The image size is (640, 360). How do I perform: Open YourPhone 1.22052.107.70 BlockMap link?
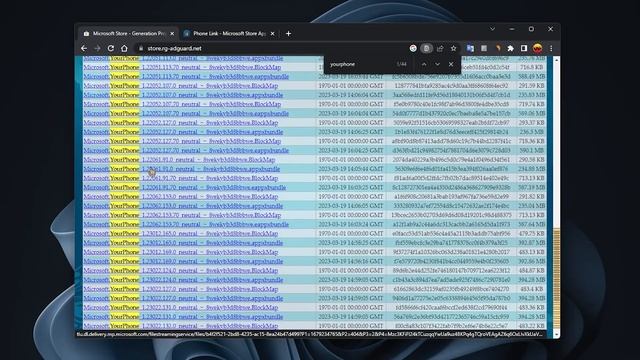pyautogui.click(x=182, y=104)
